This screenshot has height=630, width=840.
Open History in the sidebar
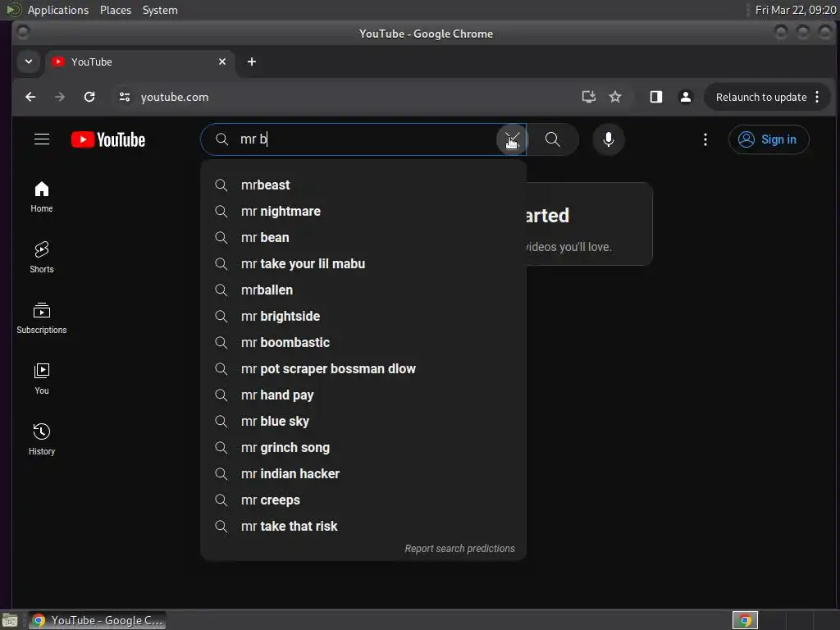[42, 440]
